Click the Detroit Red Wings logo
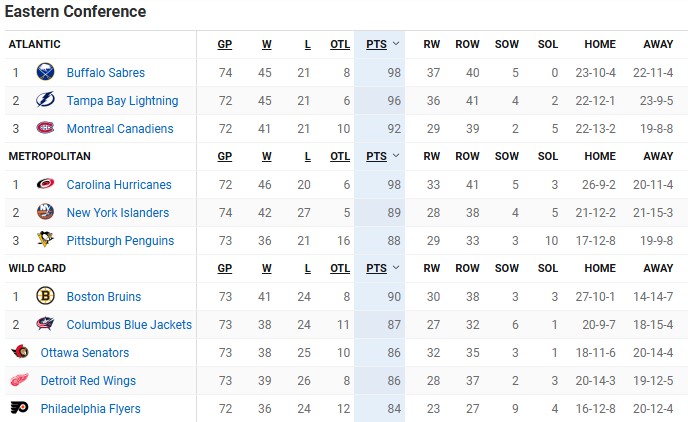Viewport: 688px width, 422px height. click(19, 381)
